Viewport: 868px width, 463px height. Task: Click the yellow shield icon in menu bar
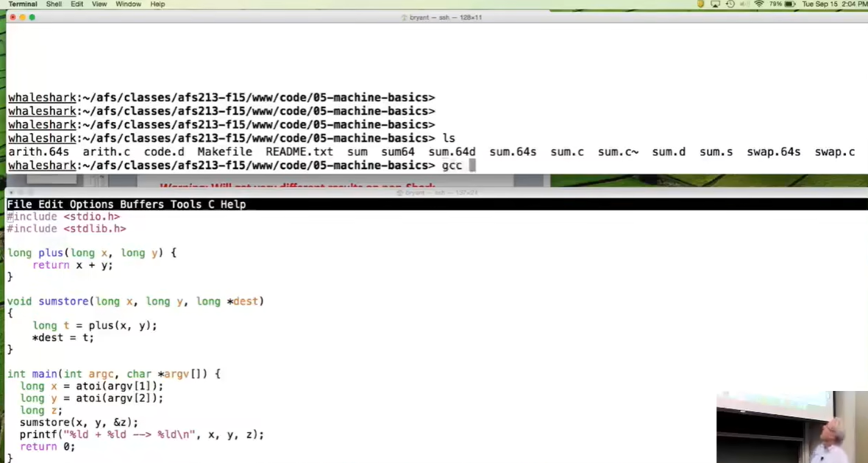coord(701,4)
